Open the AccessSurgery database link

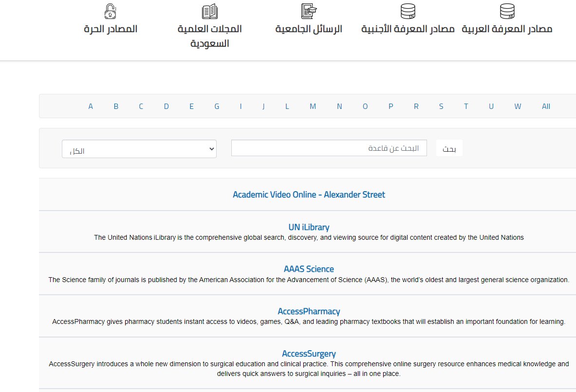click(309, 354)
